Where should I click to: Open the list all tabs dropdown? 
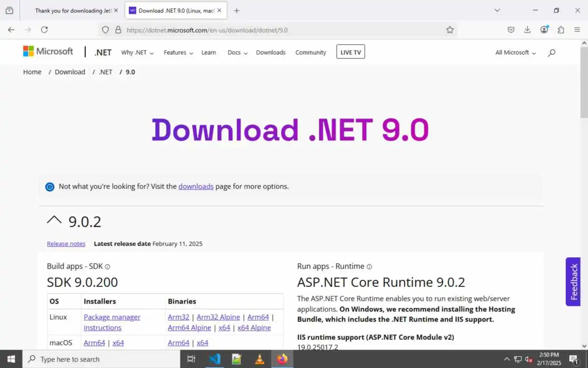[497, 10]
